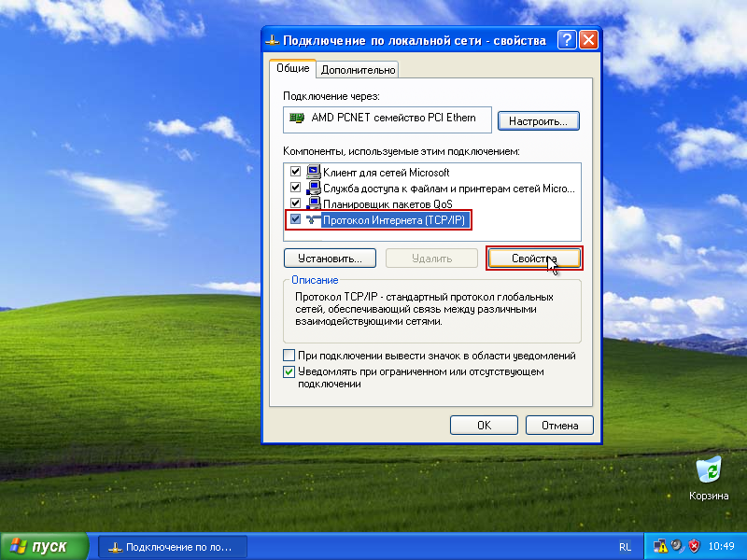
Task: Click the Клиент для сетей Microsoft icon
Action: click(314, 172)
